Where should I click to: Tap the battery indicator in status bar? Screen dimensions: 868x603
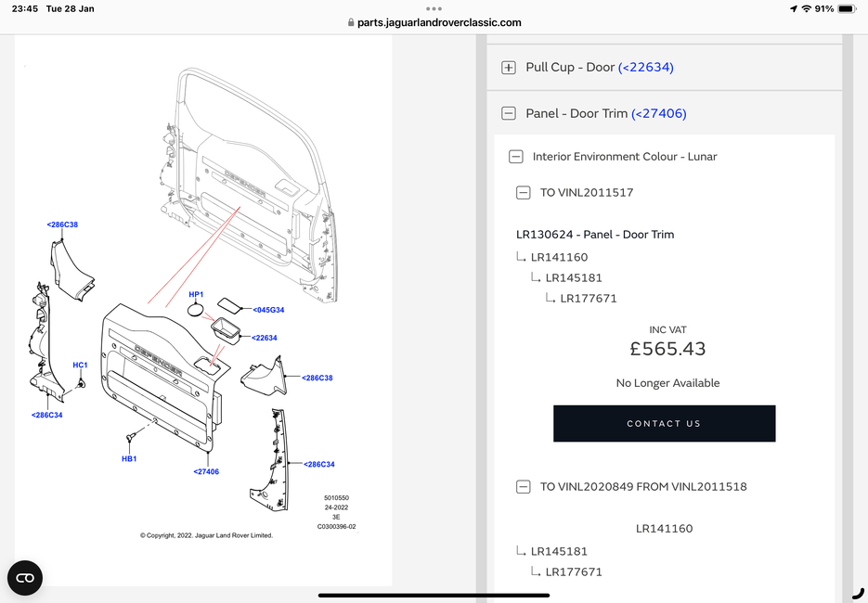848,9
